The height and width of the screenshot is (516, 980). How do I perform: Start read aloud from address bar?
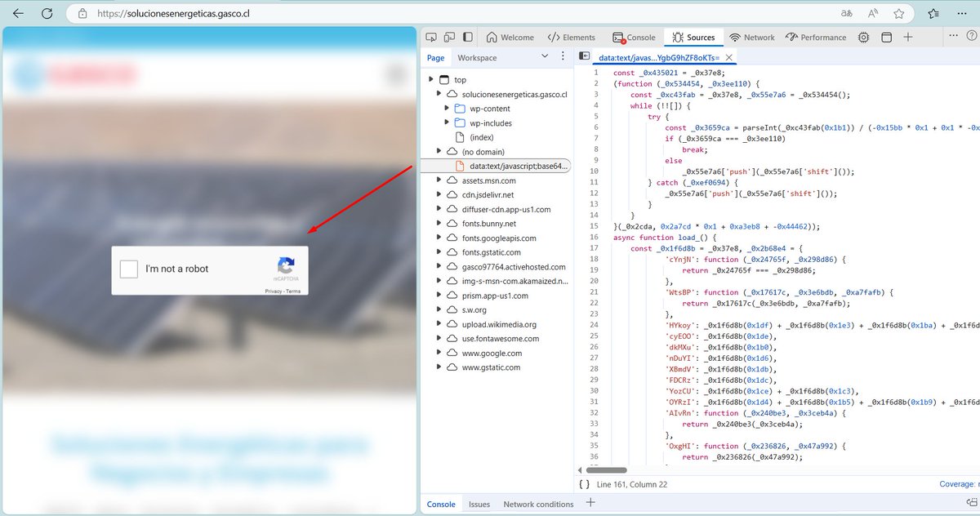tap(872, 13)
